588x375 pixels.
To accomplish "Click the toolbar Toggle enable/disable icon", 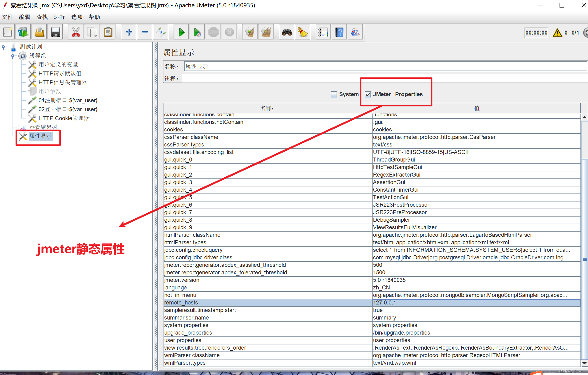I will (x=161, y=32).
